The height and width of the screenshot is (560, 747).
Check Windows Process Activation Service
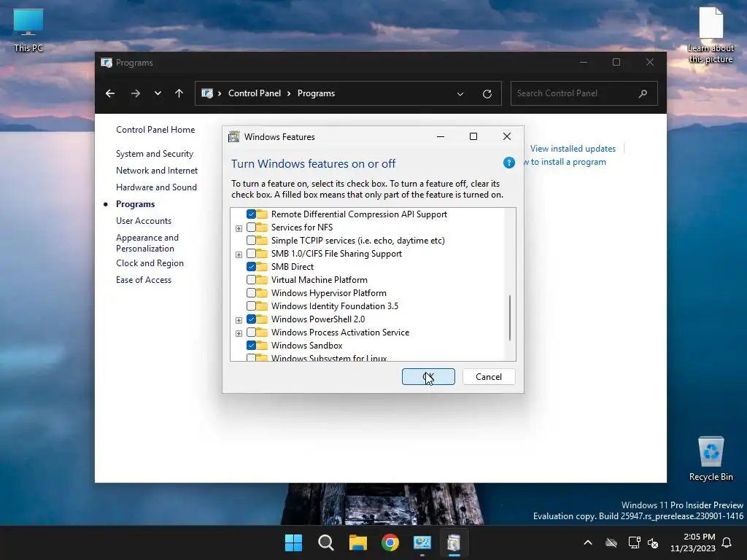point(251,332)
